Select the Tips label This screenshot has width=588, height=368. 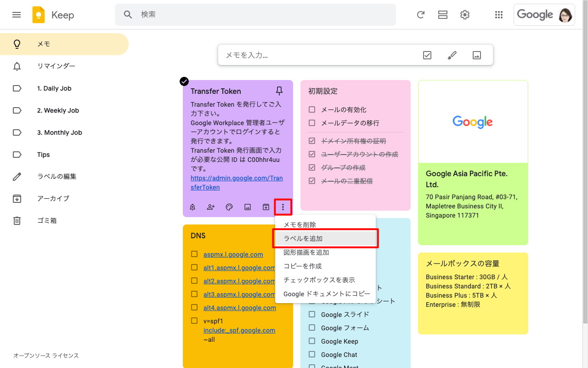tap(64, 155)
